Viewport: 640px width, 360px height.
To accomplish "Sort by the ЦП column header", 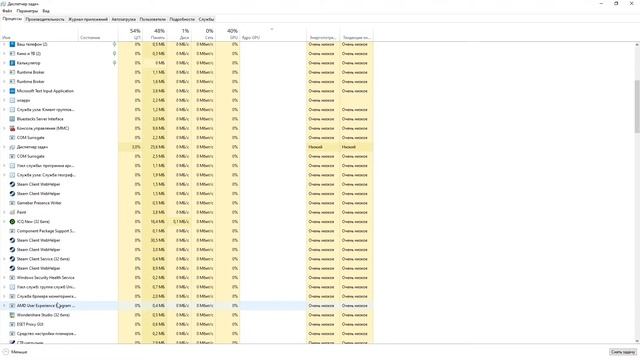I will click(x=130, y=34).
